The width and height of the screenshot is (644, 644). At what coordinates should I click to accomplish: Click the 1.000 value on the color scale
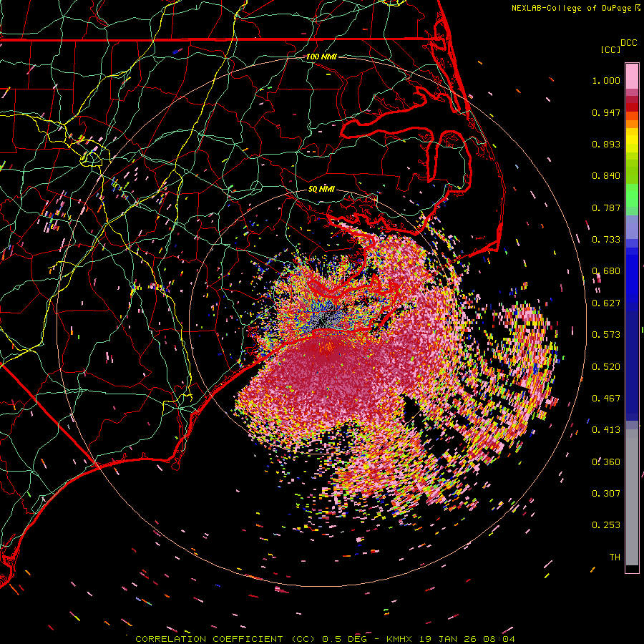coord(606,80)
